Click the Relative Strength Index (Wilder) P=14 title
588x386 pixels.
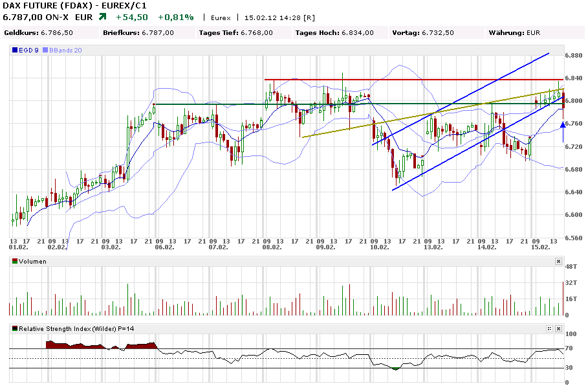click(x=76, y=329)
